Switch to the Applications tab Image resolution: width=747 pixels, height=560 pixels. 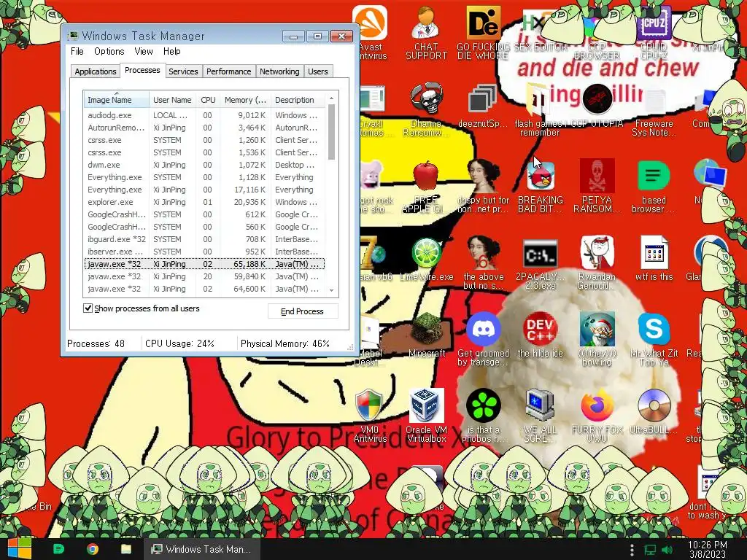tap(96, 71)
